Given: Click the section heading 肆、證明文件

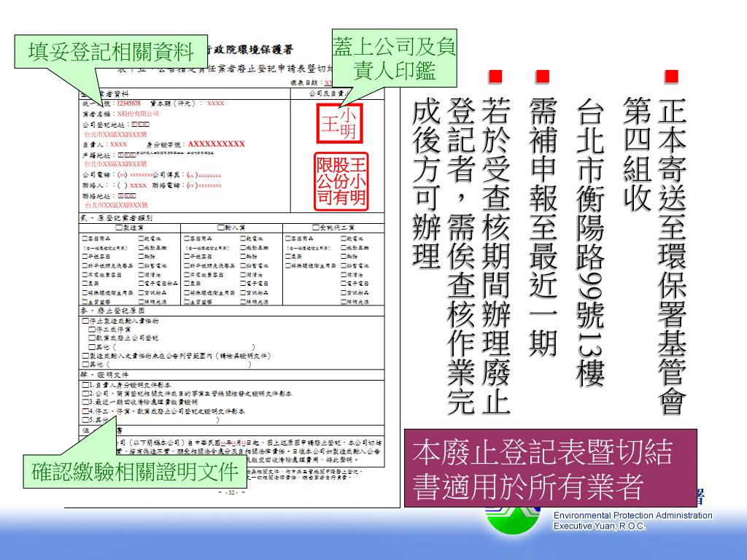Looking at the screenshot, I should tap(104, 375).
